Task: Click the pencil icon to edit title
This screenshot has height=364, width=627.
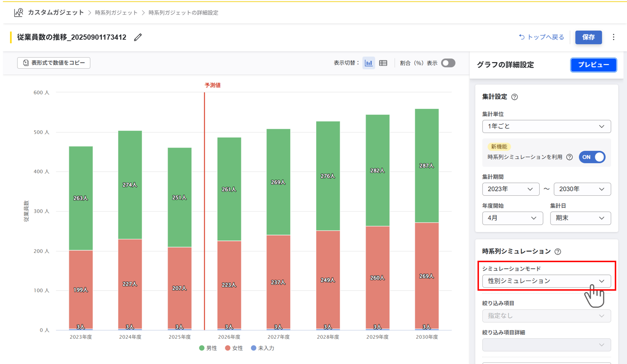Action: 138,37
